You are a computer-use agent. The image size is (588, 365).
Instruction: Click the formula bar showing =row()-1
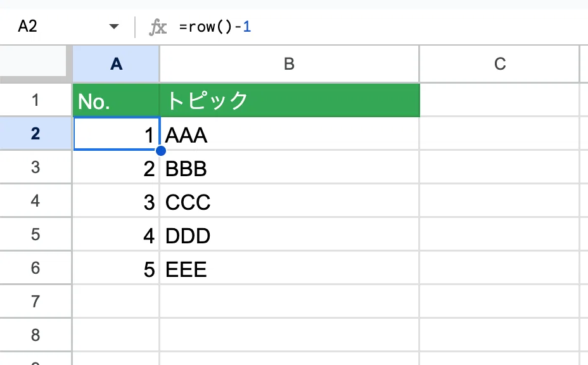[x=381, y=27]
